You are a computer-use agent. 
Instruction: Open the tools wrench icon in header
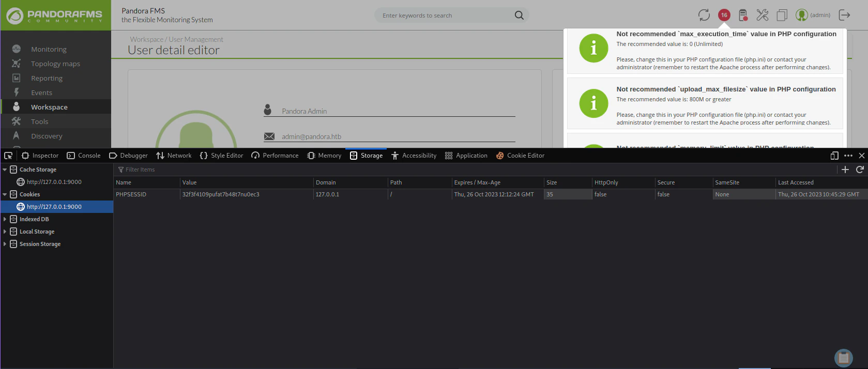click(x=763, y=15)
